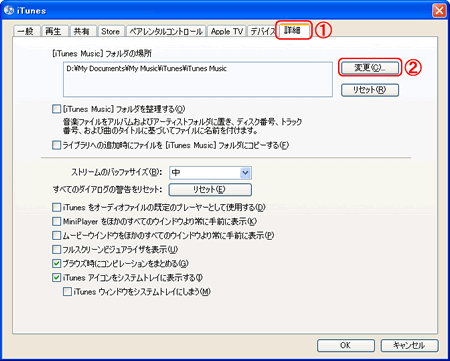
Task: Check ライブラリへの追加時にファイルをコピーする option
Action: click(x=57, y=145)
